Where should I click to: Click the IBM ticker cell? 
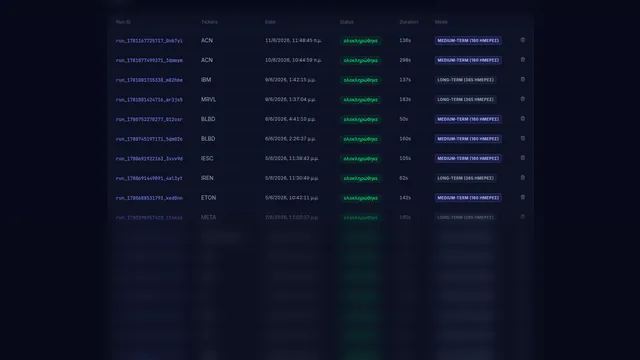tap(206, 80)
